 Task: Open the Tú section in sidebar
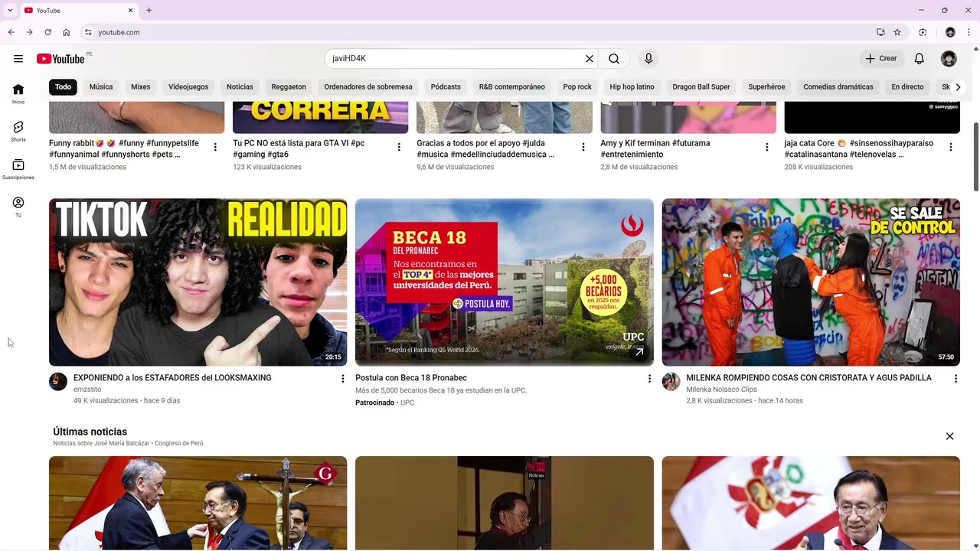(x=18, y=207)
